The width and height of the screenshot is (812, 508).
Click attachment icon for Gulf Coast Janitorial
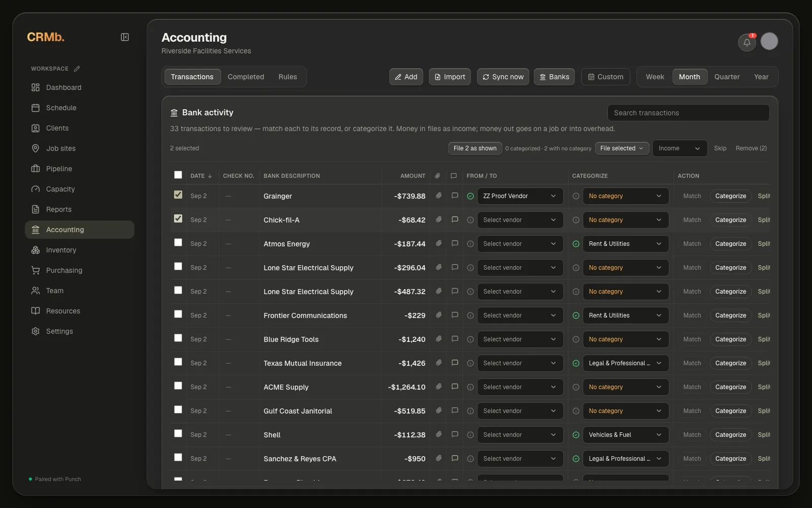(x=438, y=410)
